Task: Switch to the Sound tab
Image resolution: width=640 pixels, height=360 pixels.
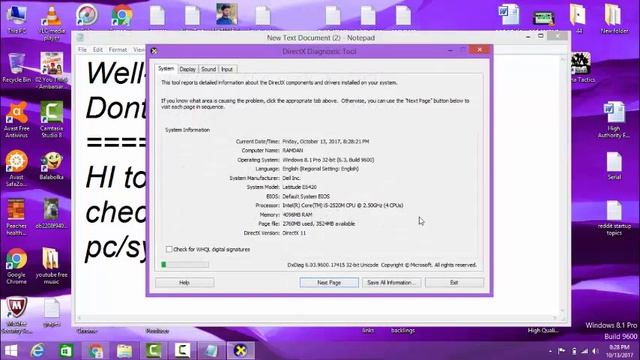Action: pos(209,69)
